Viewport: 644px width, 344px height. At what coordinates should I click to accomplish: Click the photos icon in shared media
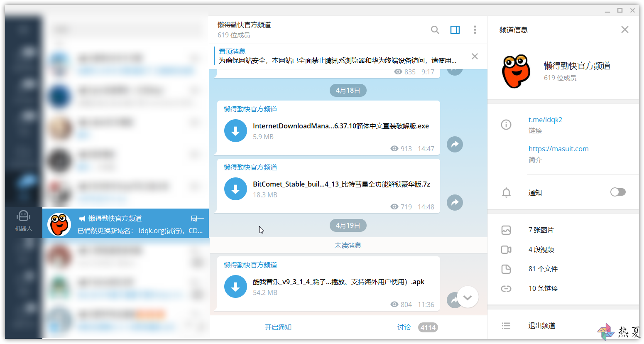tap(506, 230)
